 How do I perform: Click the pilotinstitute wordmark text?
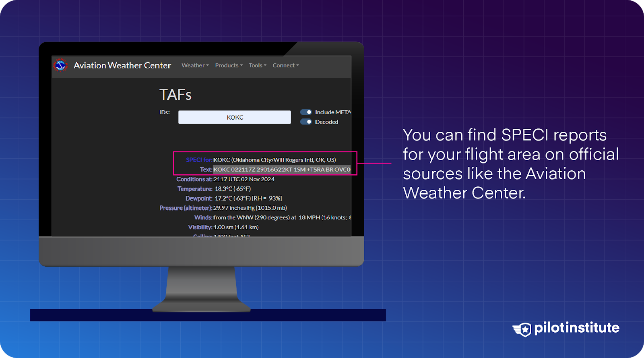(576, 328)
